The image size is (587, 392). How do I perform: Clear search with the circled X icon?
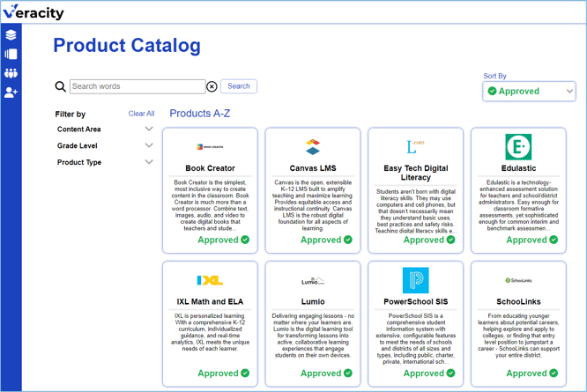(212, 86)
